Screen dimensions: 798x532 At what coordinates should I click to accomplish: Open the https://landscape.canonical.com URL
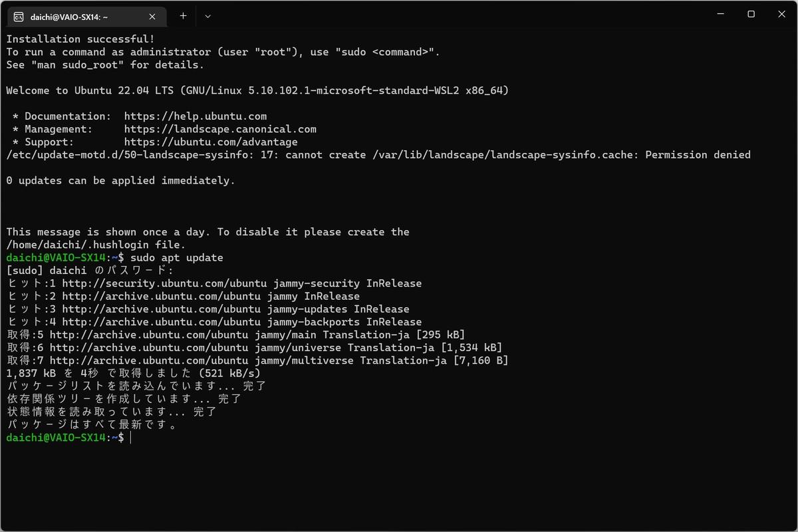[220, 129]
